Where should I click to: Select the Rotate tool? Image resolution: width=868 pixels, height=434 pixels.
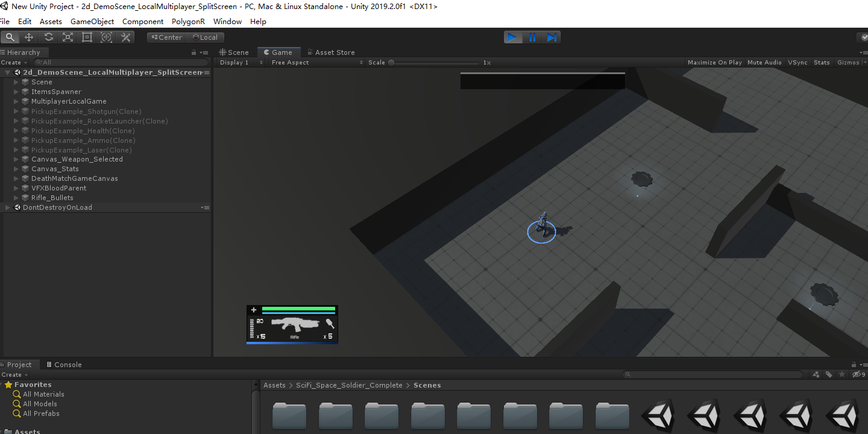(48, 37)
